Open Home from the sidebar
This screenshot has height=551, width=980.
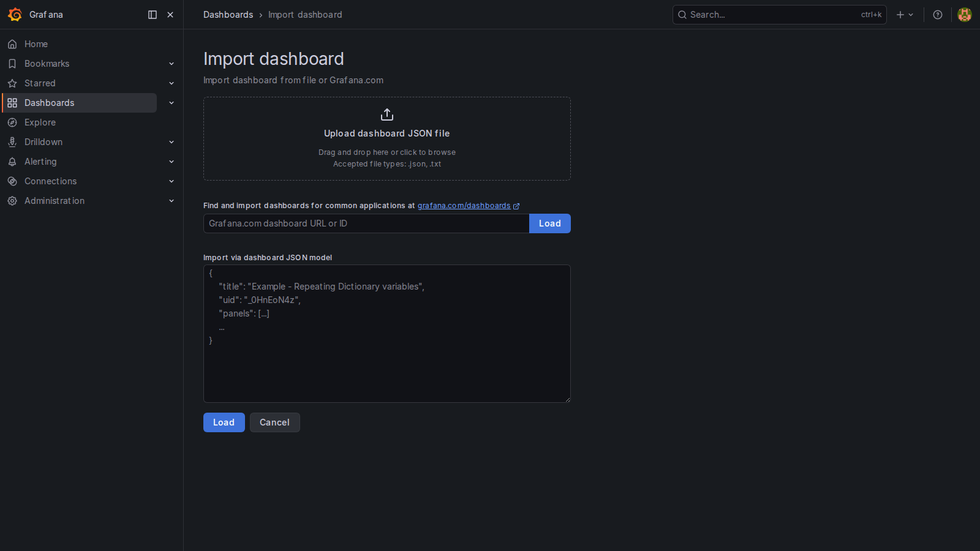point(36,44)
